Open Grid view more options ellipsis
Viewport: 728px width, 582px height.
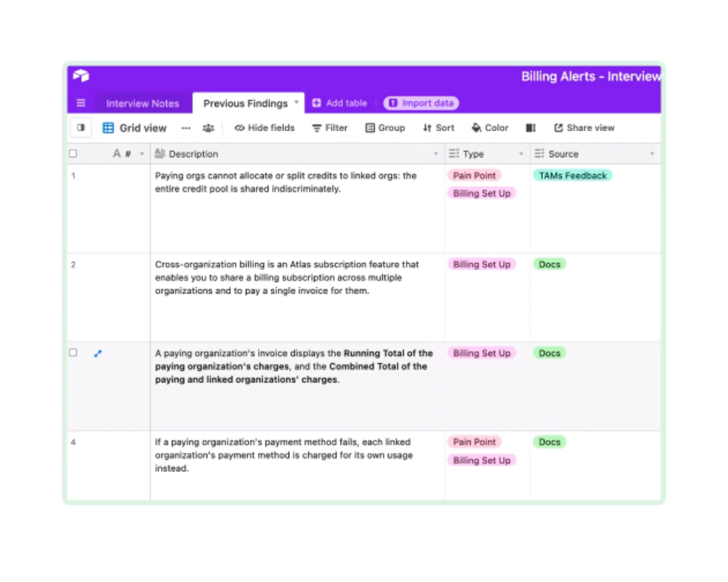(186, 128)
